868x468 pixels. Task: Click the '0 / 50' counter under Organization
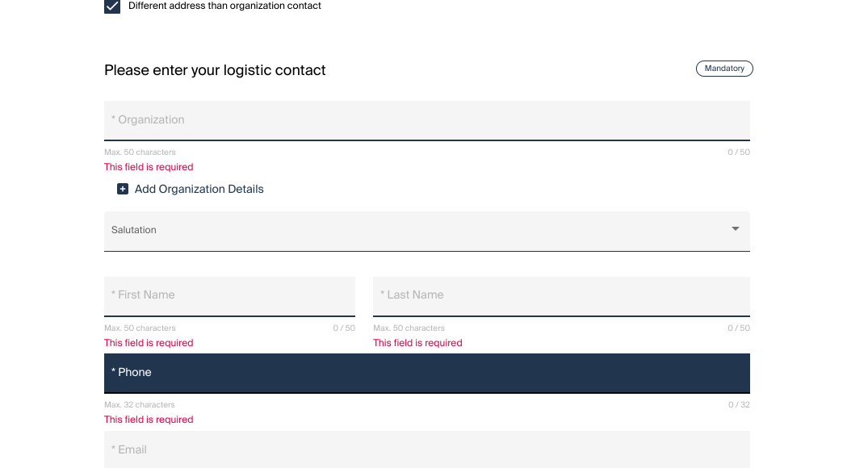[738, 152]
